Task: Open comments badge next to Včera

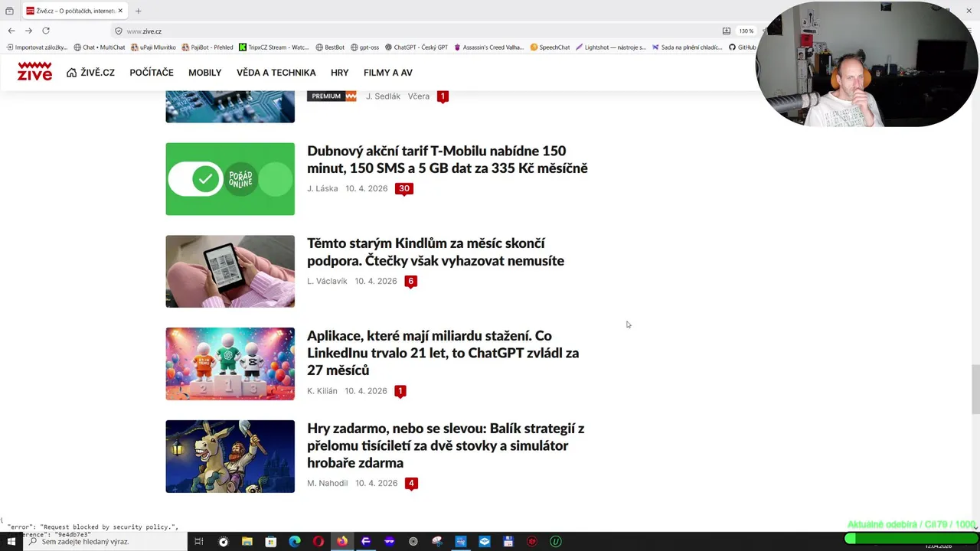Action: click(443, 96)
